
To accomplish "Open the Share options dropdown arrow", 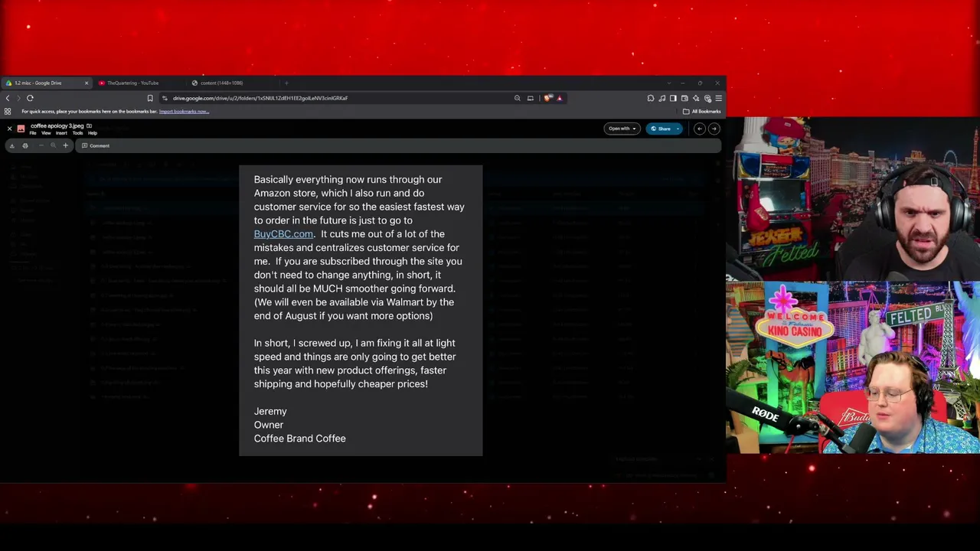I will coord(678,129).
